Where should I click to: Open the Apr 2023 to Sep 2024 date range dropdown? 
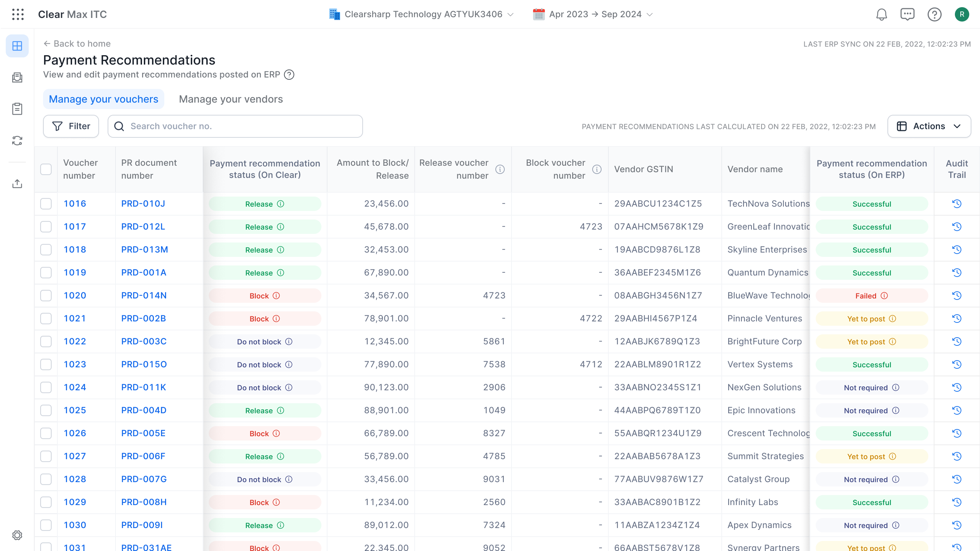tap(593, 14)
